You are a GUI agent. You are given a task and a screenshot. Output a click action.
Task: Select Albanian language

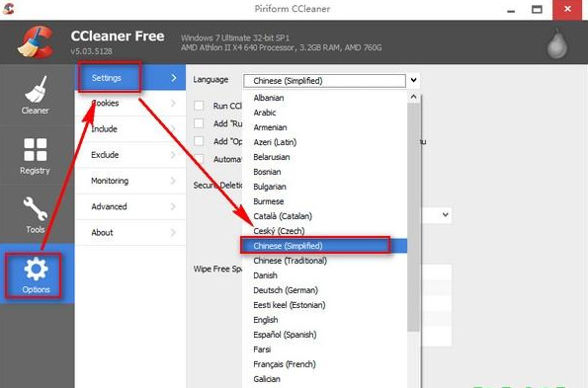[324, 98]
